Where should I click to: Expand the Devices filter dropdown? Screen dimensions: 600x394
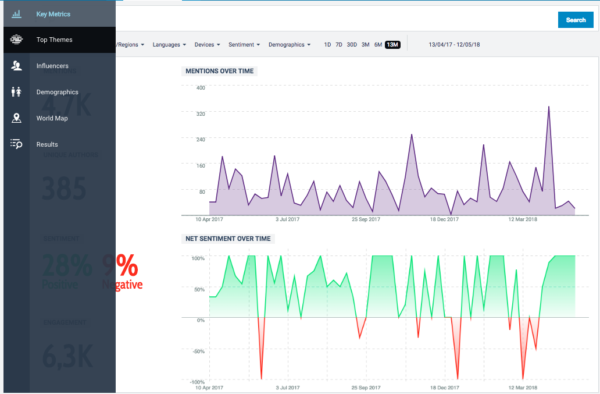pyautogui.click(x=207, y=45)
